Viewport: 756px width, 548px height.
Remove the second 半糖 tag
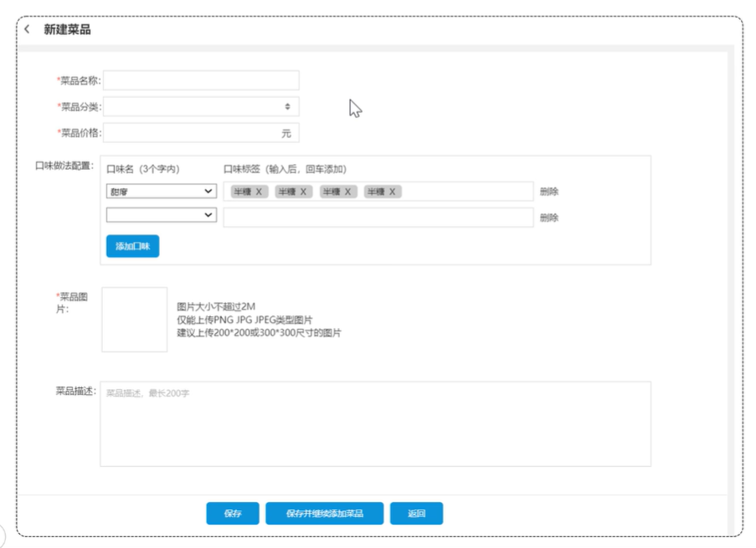coord(303,192)
